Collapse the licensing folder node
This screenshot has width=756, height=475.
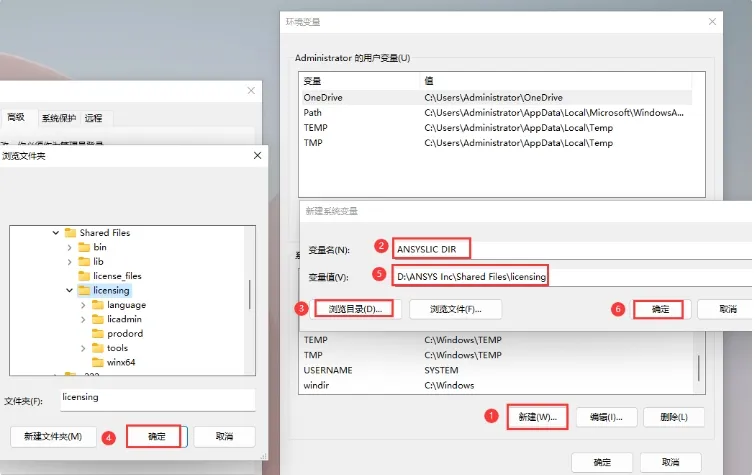[69, 290]
